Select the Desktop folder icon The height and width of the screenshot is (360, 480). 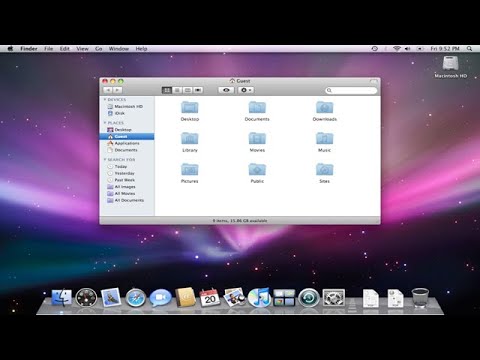[x=190, y=107]
